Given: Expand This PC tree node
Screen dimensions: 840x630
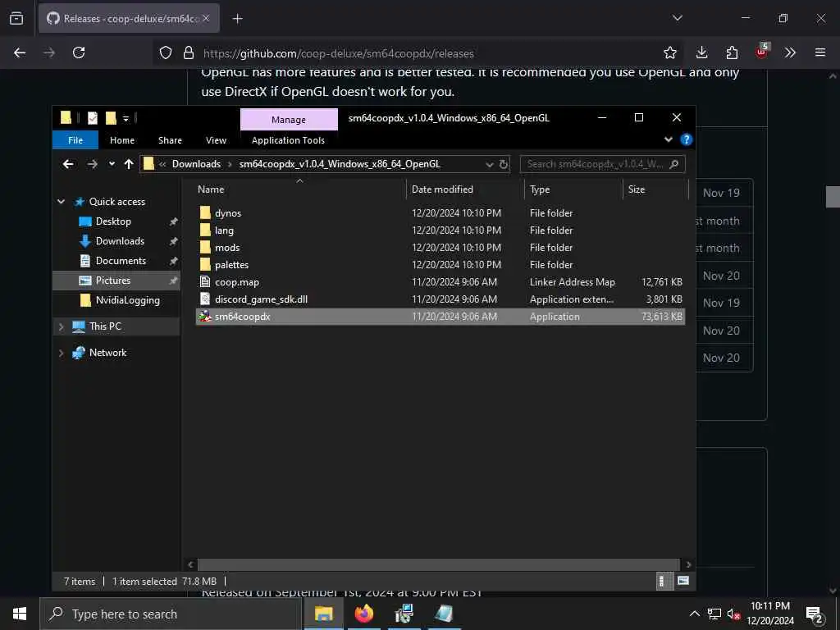Looking at the screenshot, I should (61, 326).
